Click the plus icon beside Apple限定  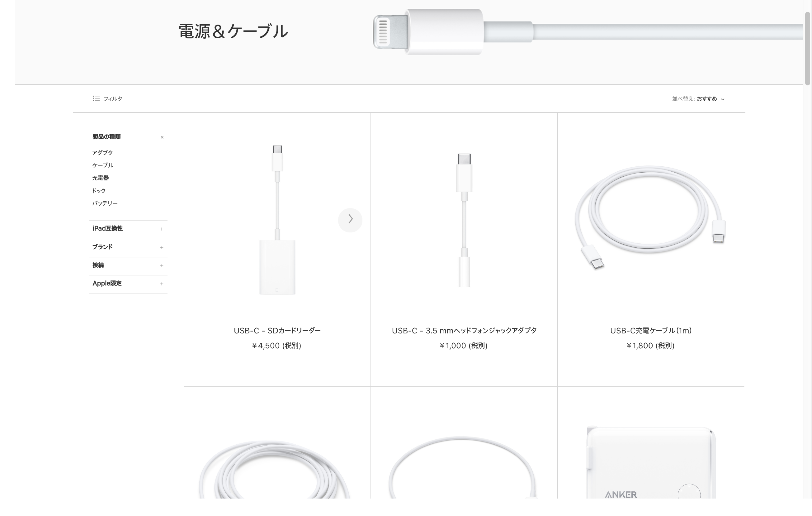pyautogui.click(x=162, y=284)
